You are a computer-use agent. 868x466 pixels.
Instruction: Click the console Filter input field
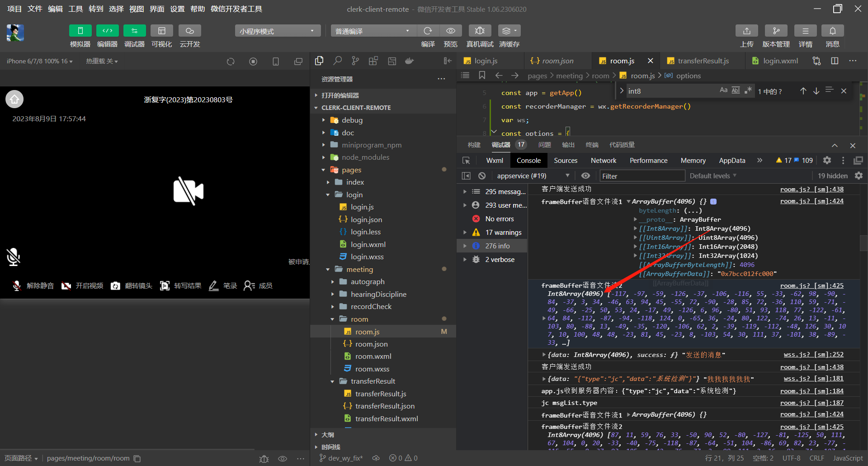(x=642, y=176)
